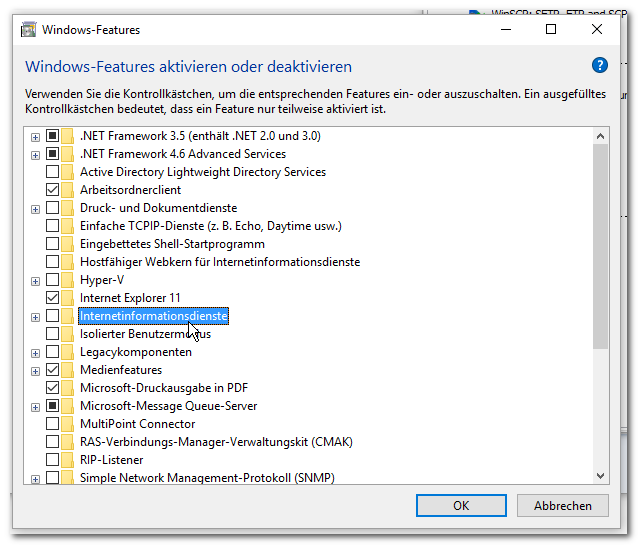Enable Active Directory Lightweight Directory Services checkbox

tap(52, 172)
